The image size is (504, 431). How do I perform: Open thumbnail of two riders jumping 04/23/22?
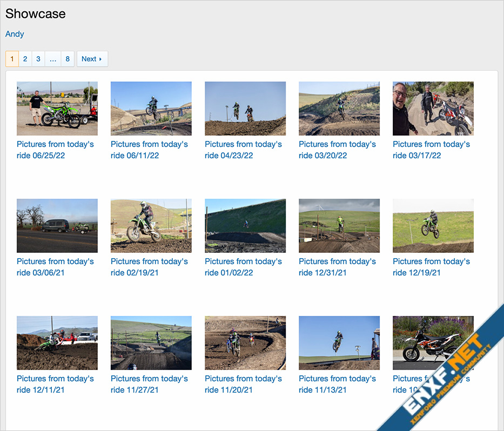(x=245, y=109)
